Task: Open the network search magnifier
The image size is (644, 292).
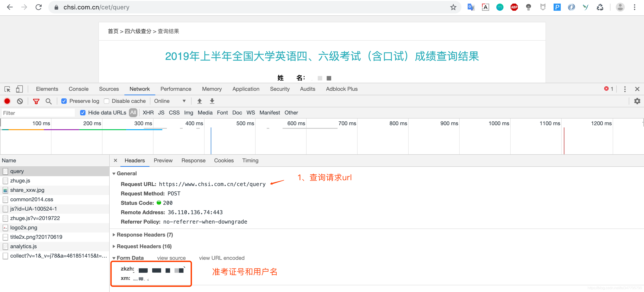Action: 49,101
